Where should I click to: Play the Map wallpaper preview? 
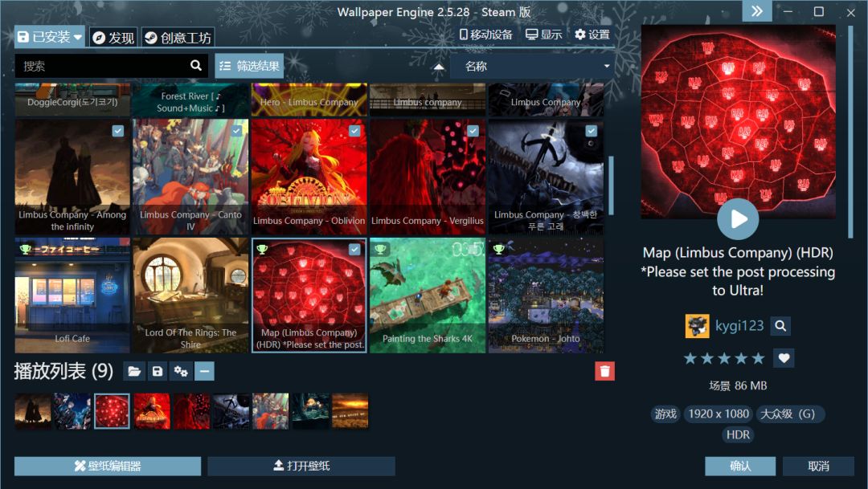coord(738,219)
